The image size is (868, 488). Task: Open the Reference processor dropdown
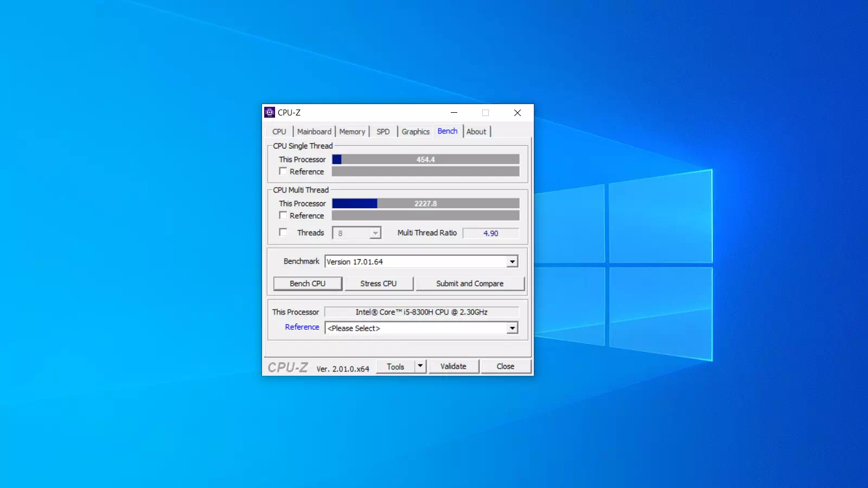coord(512,328)
